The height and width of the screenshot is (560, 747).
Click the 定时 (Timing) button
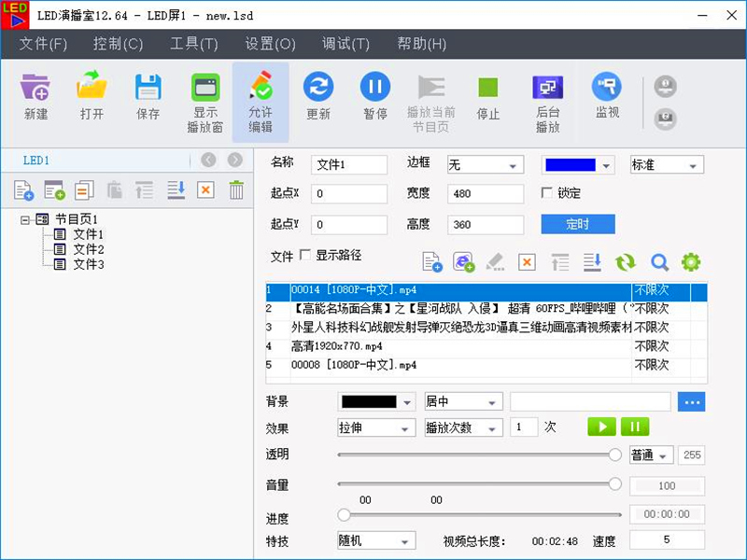tap(577, 224)
